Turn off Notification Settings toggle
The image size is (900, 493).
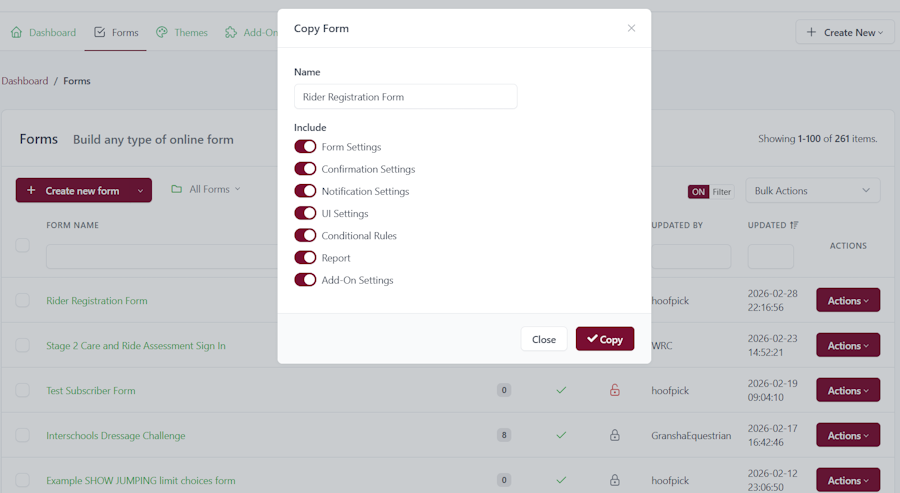point(305,191)
